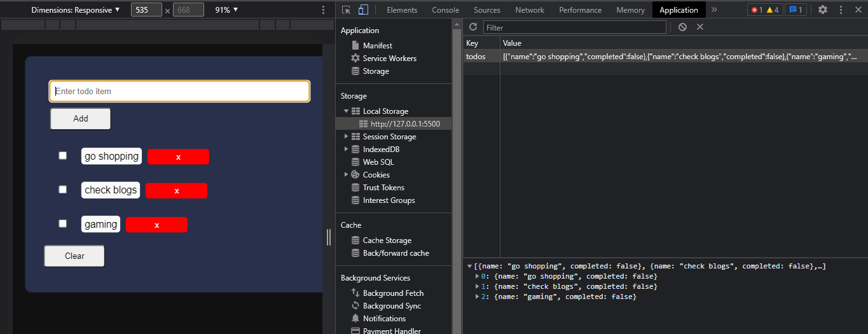Screen dimensions: 868x334
Task: Click the Value column header
Action: pos(684,43)
